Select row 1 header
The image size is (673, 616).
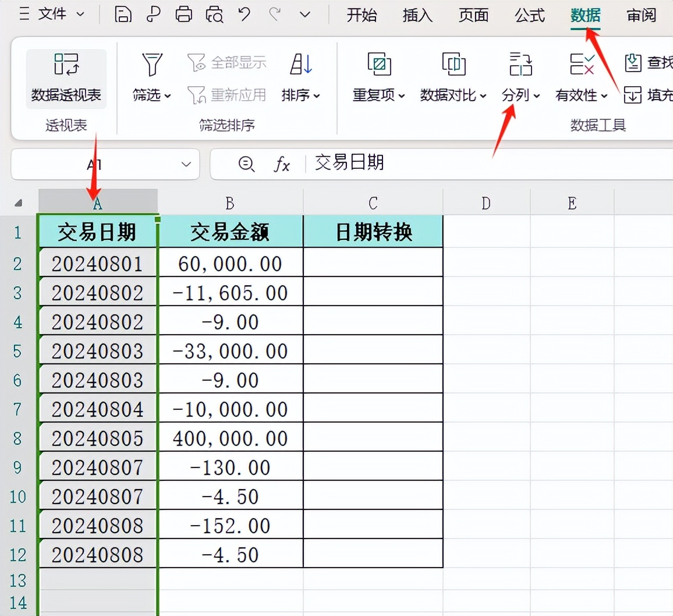(17, 232)
